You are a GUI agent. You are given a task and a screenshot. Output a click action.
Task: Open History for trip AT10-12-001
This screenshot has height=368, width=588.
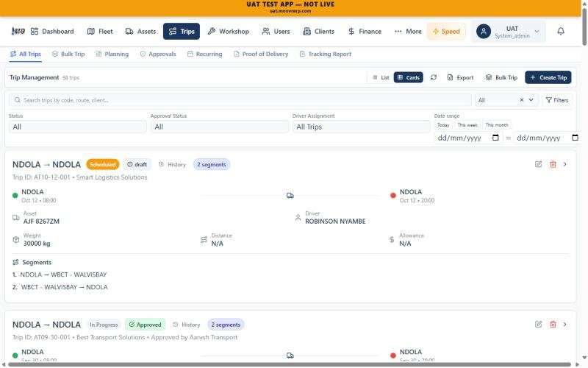coord(172,164)
